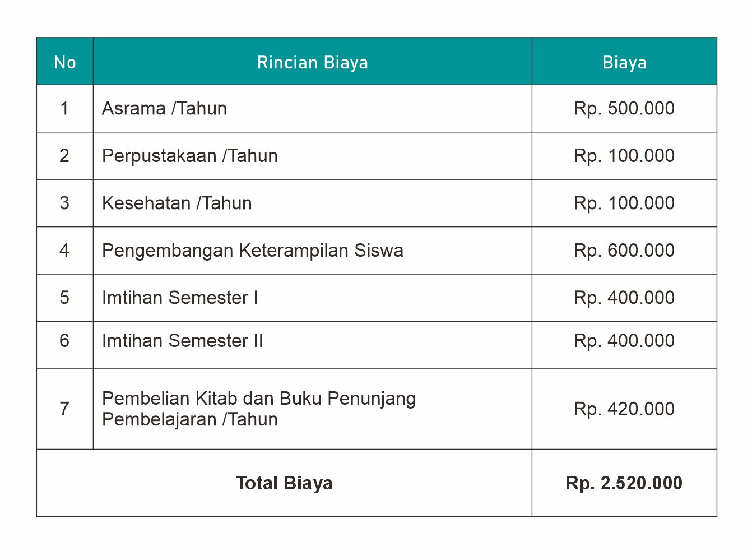
Task: Click the total amount "Rp. 2.520.000"
Action: (624, 483)
